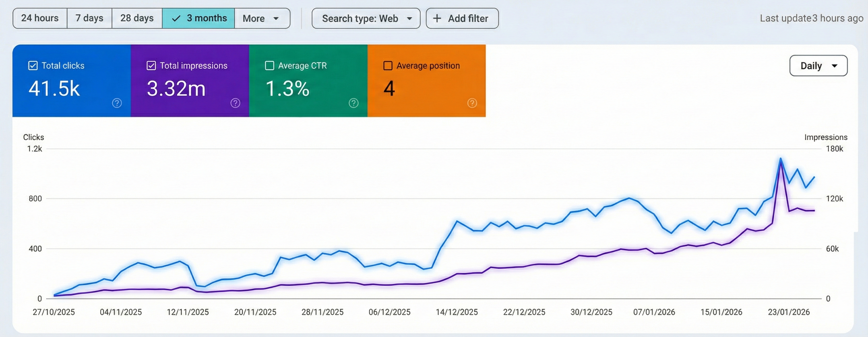Screen dimensions: 868x337
Task: Click the checkmark icon in 3 months tab
Action: (176, 18)
